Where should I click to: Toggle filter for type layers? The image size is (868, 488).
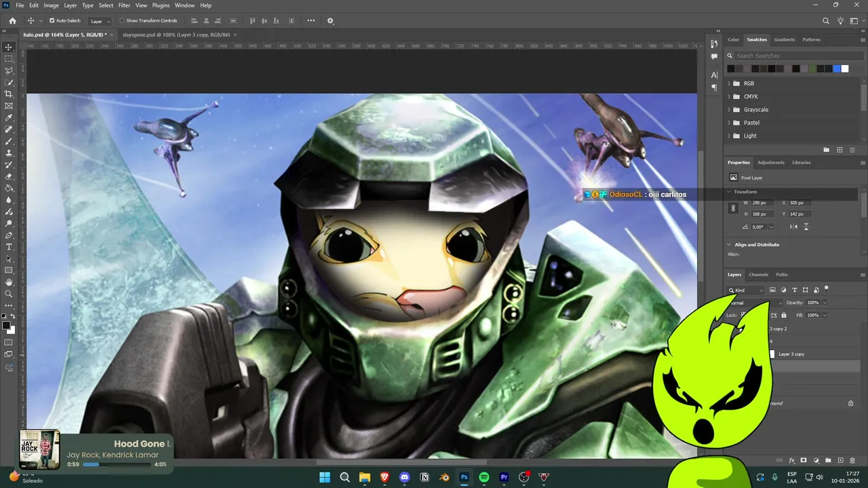(x=794, y=290)
